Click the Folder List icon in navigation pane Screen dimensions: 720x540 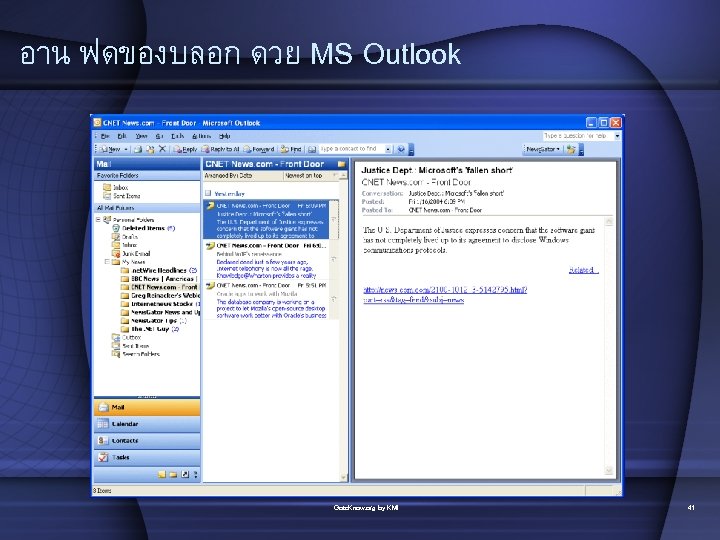click(173, 474)
